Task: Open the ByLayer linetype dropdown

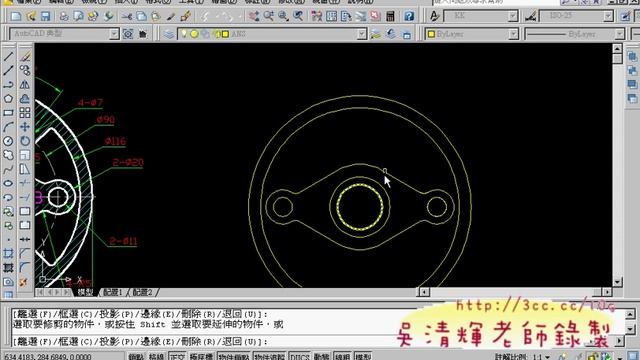Action: pyautogui.click(x=620, y=34)
